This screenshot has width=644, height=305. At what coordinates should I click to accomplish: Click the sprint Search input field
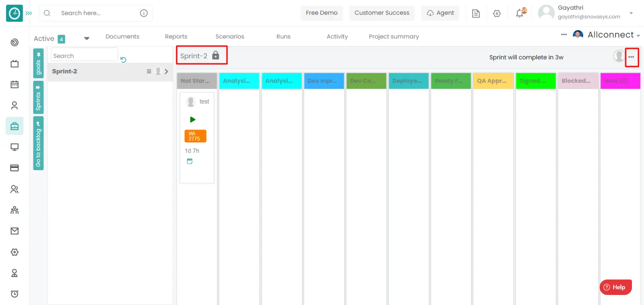(85, 56)
